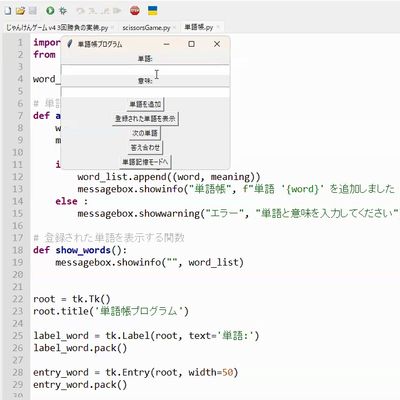400x400 pixels.
Task: Click the from keyword on line 2
Action: [44, 55]
